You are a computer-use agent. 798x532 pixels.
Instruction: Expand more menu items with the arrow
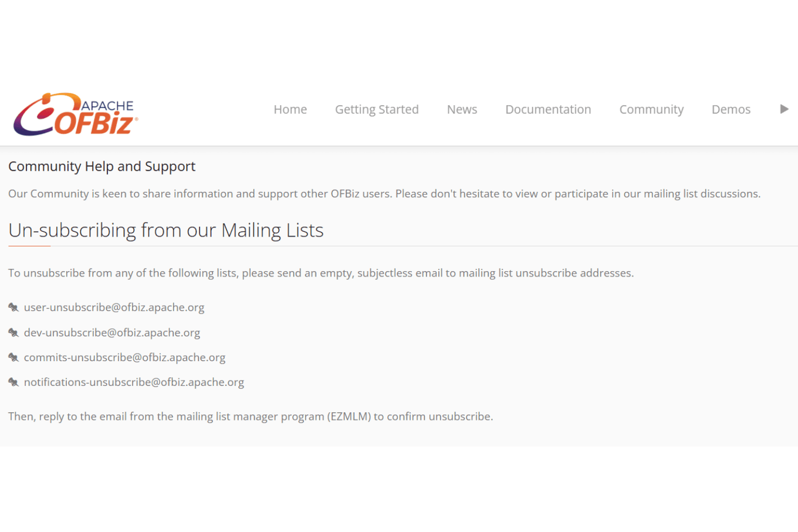pyautogui.click(x=784, y=109)
